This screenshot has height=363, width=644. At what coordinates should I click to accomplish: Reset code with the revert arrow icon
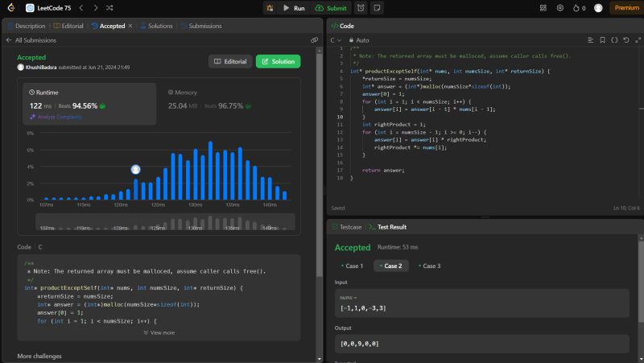625,39
